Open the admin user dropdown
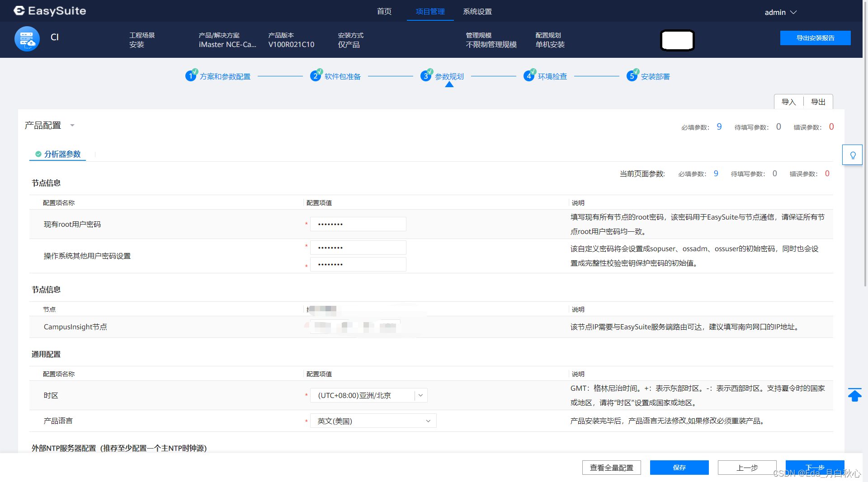Image resolution: width=868 pixels, height=482 pixels. coord(780,12)
